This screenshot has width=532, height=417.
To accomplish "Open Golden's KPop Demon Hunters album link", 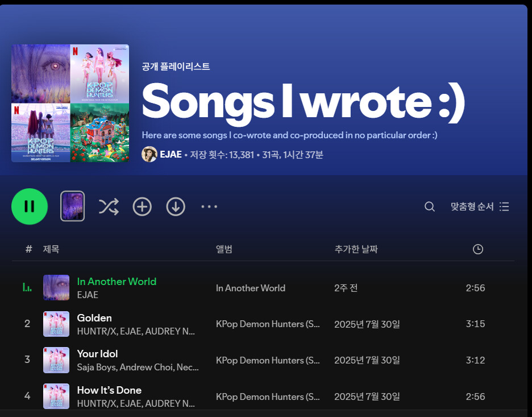I will (268, 324).
